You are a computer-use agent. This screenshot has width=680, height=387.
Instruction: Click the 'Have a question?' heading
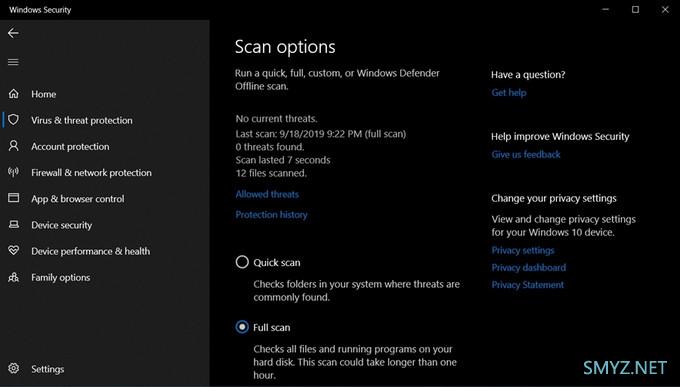click(x=528, y=75)
